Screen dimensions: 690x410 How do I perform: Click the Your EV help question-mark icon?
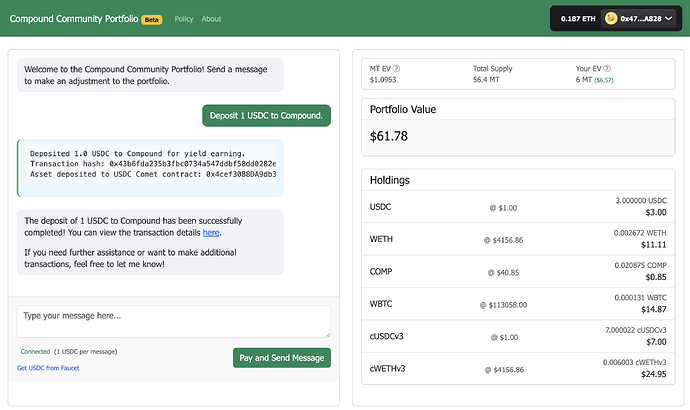coord(607,68)
